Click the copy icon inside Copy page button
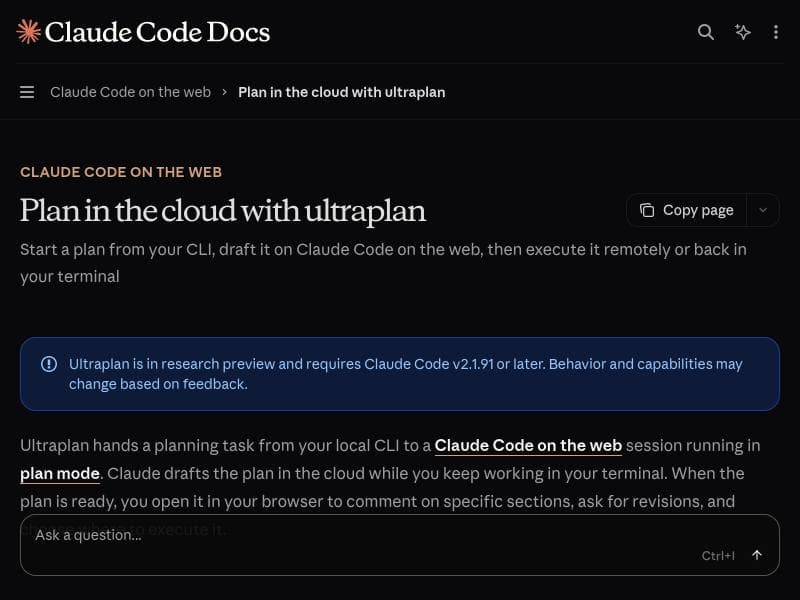Image resolution: width=800 pixels, height=600 pixels. 646,210
